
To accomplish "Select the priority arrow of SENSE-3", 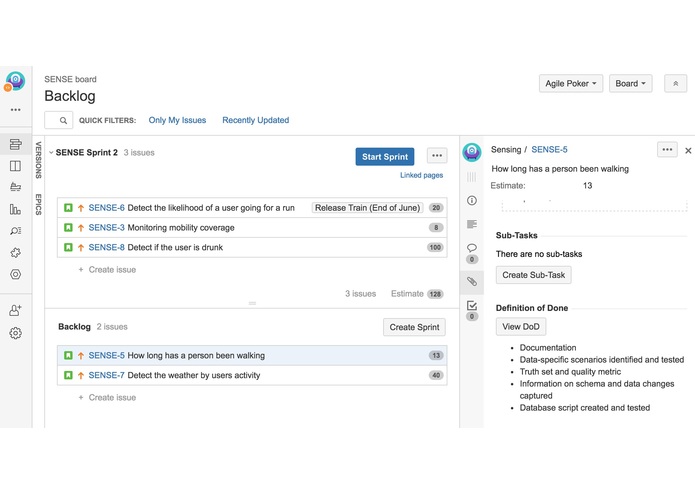I will (x=81, y=228).
